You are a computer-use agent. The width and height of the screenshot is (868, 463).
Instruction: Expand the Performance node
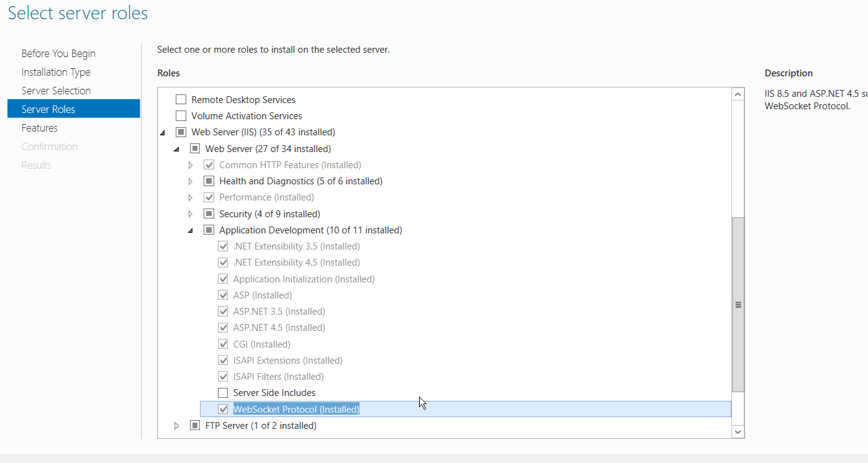pos(191,197)
